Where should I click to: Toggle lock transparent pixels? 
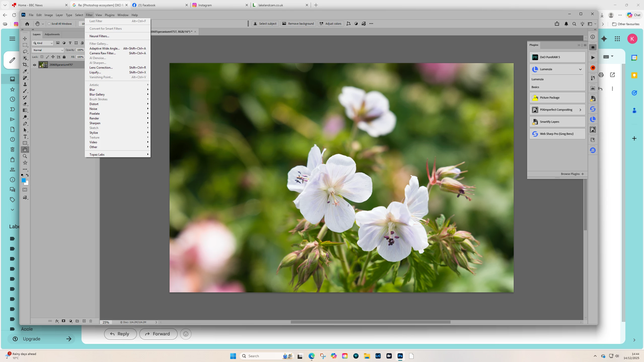42,57
